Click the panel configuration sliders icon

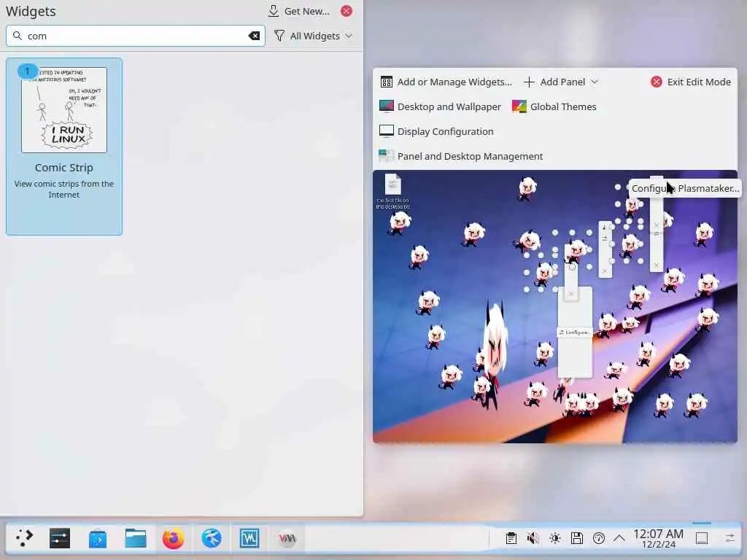(x=729, y=539)
